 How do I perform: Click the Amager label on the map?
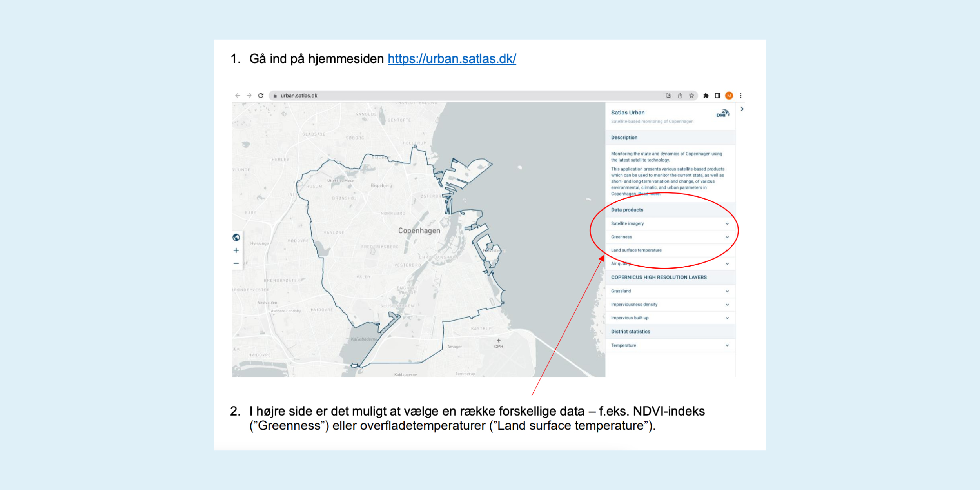(x=454, y=347)
